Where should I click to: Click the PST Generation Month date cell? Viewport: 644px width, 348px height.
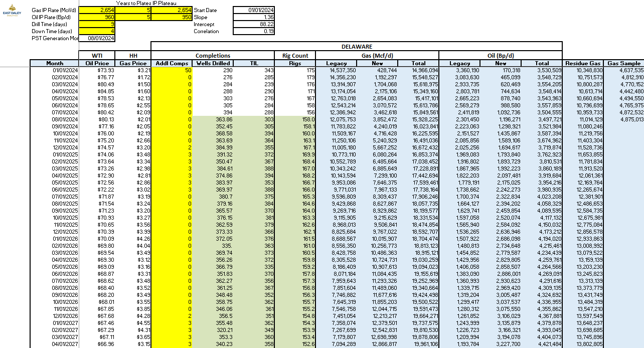click(x=97, y=38)
